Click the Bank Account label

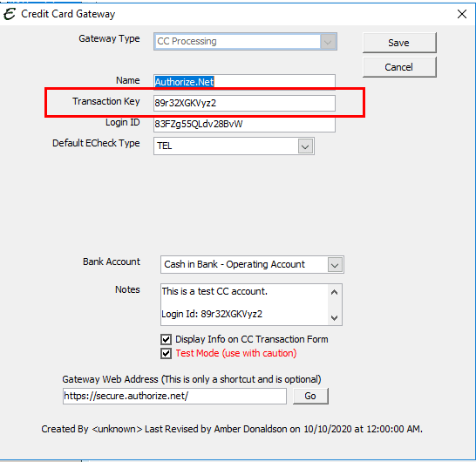(112, 262)
